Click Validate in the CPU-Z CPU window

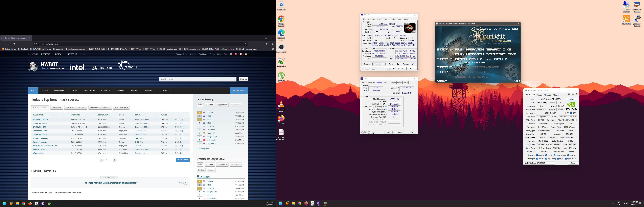[401, 69]
